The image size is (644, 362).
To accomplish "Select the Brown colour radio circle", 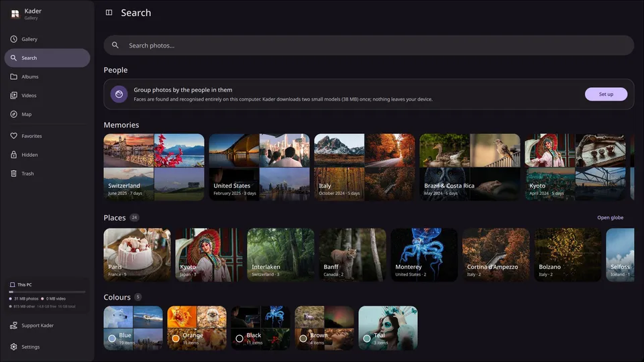I will (x=303, y=339).
